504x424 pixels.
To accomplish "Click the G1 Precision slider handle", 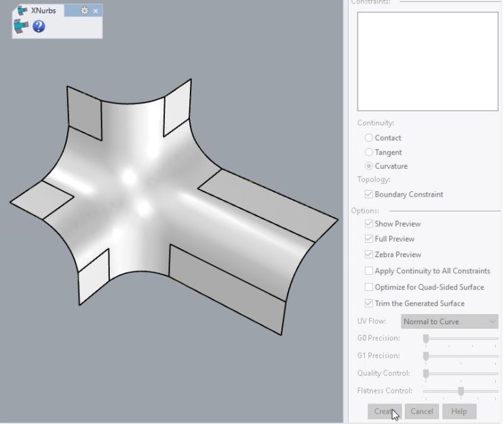I will pos(426,356).
